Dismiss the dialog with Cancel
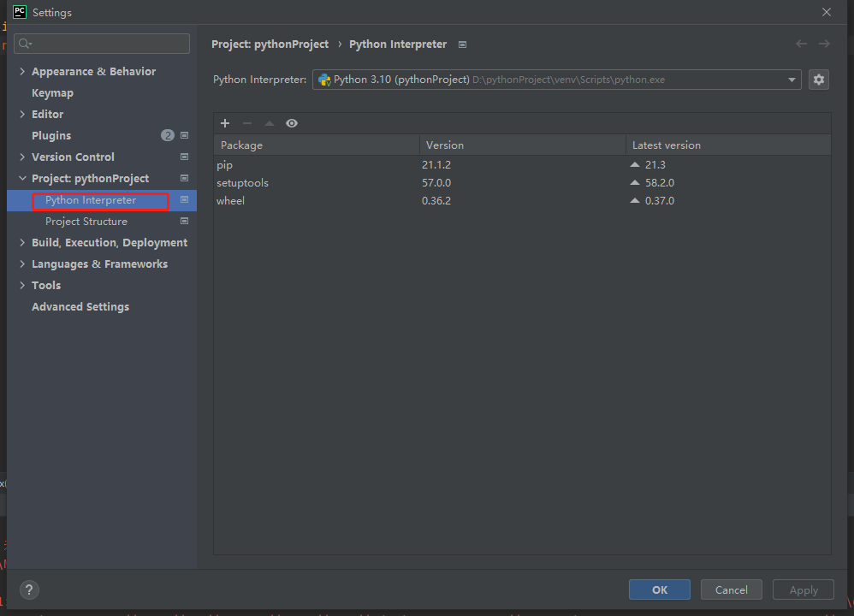 coord(731,589)
